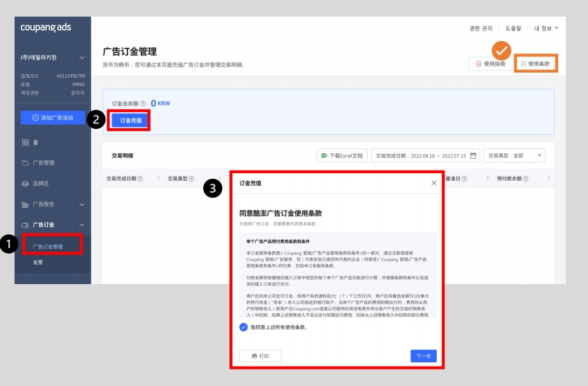Check 我同意上述所有使用条款 checkbox
This screenshot has width=588, height=386.
(243, 327)
